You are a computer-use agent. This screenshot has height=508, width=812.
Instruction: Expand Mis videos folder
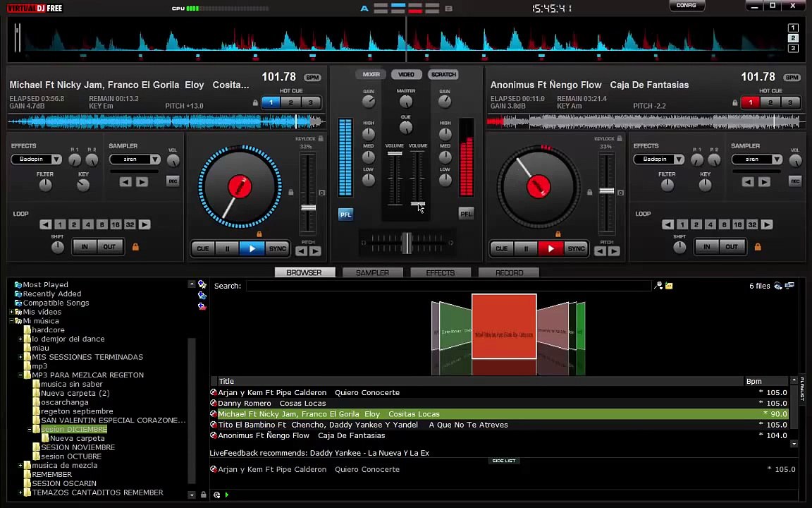coord(11,312)
